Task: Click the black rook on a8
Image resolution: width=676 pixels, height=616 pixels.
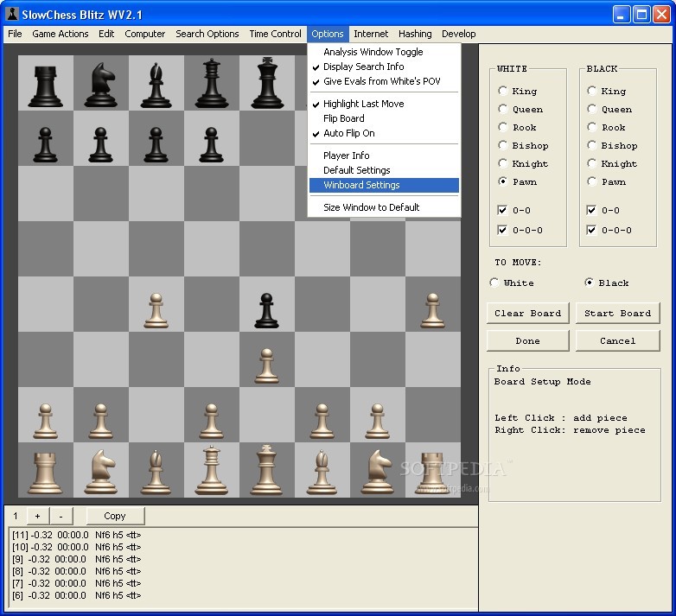Action: [45, 86]
